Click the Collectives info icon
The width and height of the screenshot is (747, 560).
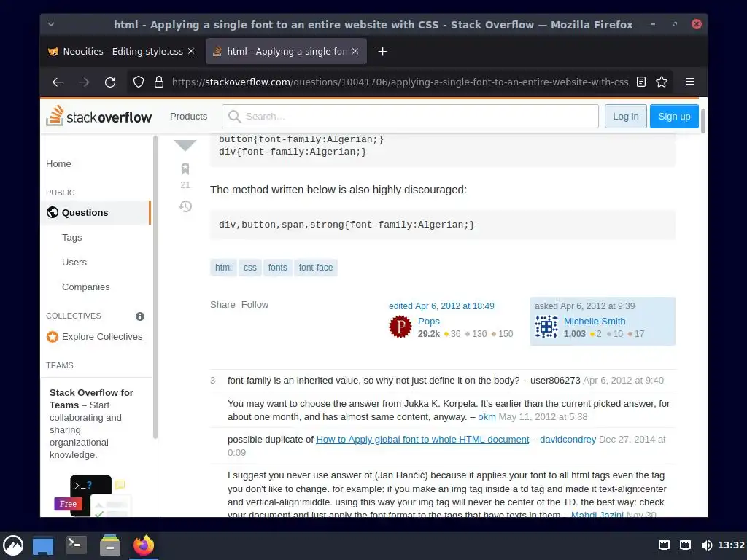pyautogui.click(x=140, y=316)
